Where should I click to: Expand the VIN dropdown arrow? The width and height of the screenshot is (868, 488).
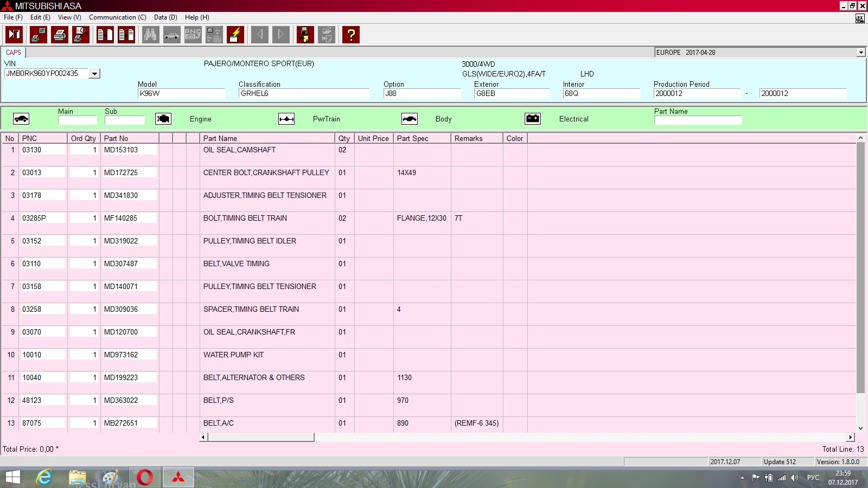94,74
